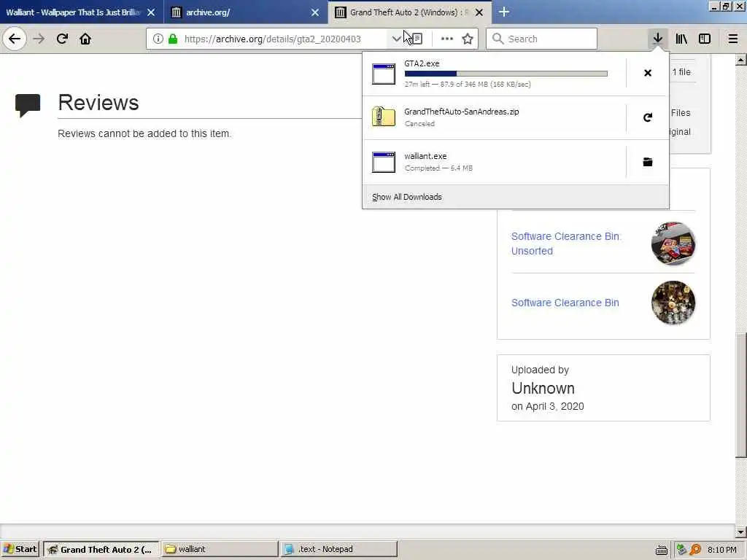Open the browser home page
The height and width of the screenshot is (560, 747).
(85, 39)
